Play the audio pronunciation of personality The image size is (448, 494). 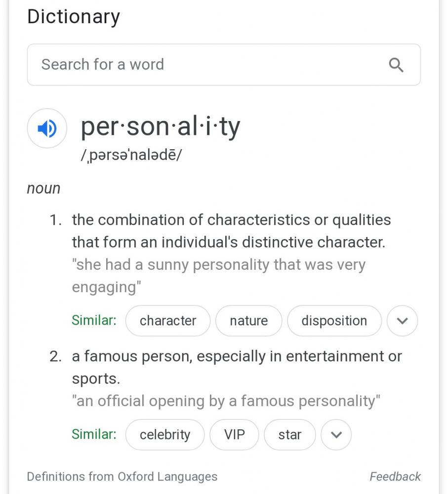pyautogui.click(x=47, y=129)
